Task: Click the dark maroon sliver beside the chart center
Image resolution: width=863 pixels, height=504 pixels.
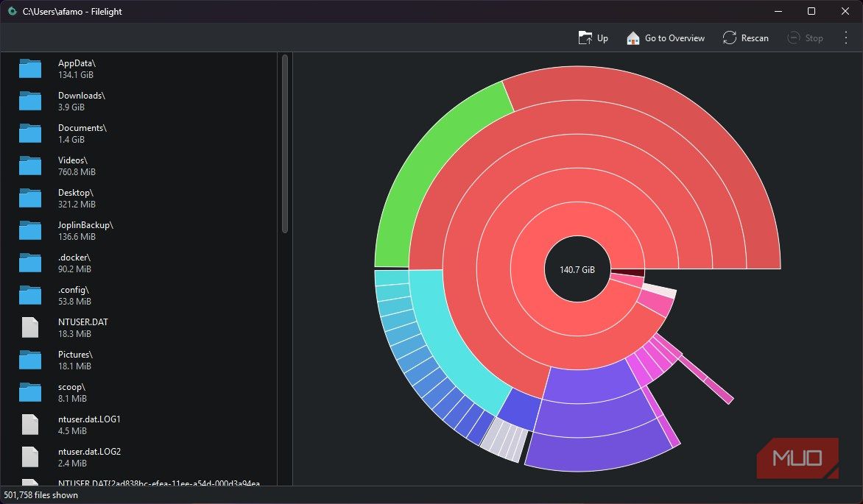Action: (628, 273)
